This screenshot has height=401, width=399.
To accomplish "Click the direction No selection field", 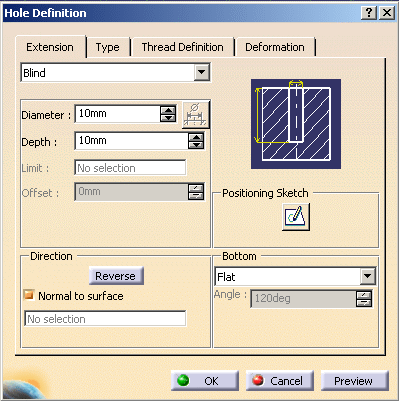I will (x=105, y=319).
